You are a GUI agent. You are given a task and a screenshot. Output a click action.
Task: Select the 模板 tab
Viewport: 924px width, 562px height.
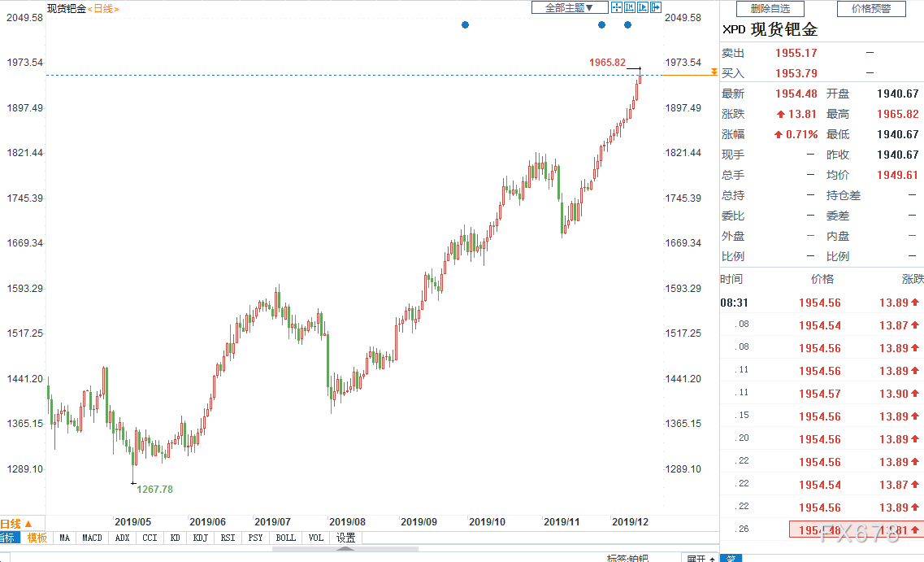tap(37, 538)
